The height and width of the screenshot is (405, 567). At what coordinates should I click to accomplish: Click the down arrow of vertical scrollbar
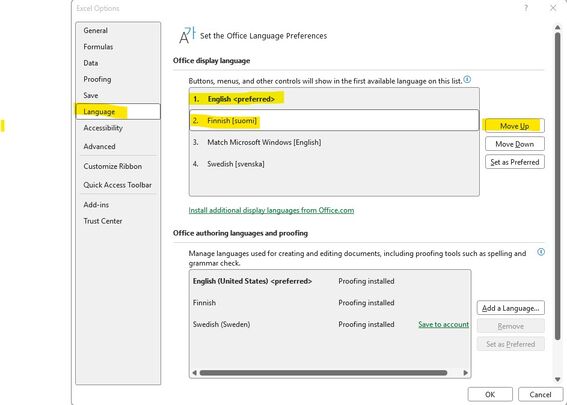[557, 379]
